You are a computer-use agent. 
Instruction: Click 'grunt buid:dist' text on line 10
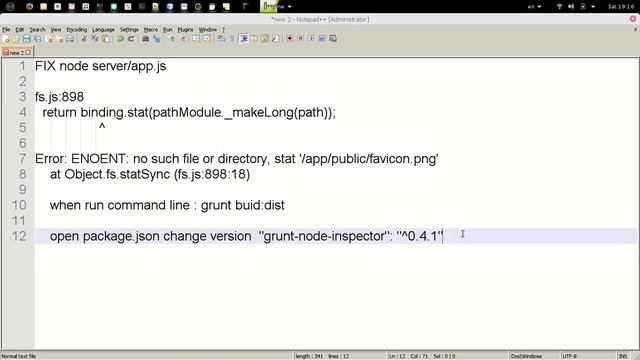click(x=242, y=205)
